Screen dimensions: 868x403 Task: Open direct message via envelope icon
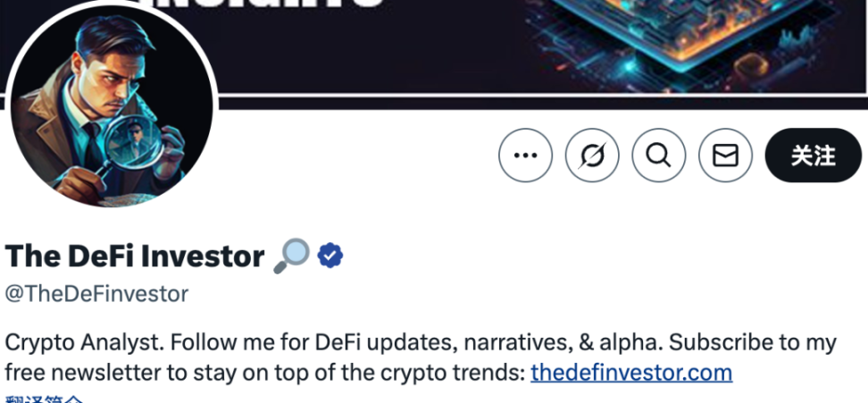point(725,155)
